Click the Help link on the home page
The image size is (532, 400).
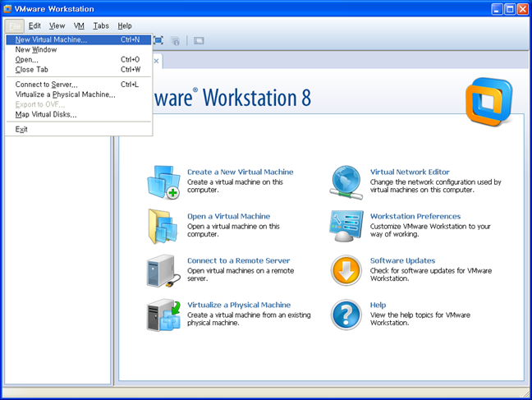(x=378, y=305)
